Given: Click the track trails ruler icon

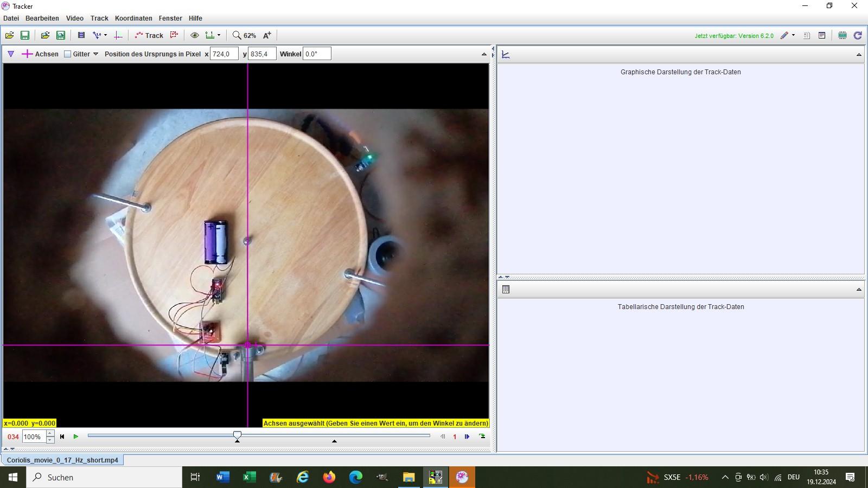Looking at the screenshot, I should coord(210,35).
